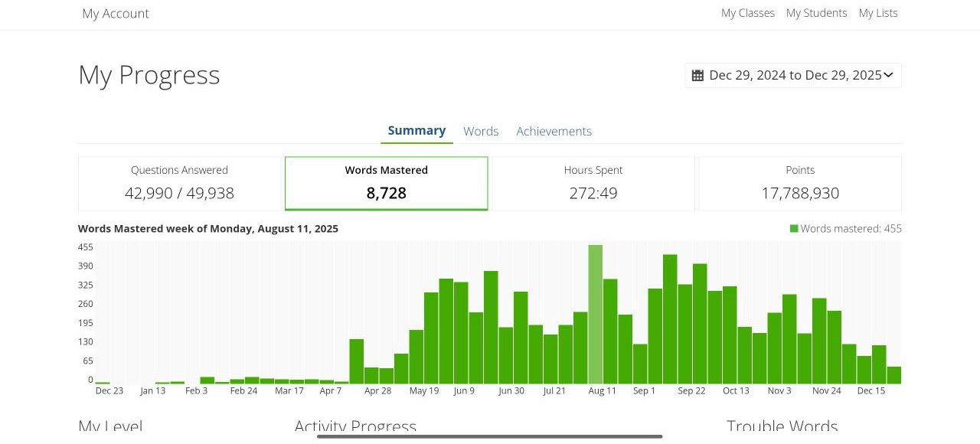Viewport: 980px width, 444px height.
Task: Click the green Words mastered legend square
Action: point(794,228)
